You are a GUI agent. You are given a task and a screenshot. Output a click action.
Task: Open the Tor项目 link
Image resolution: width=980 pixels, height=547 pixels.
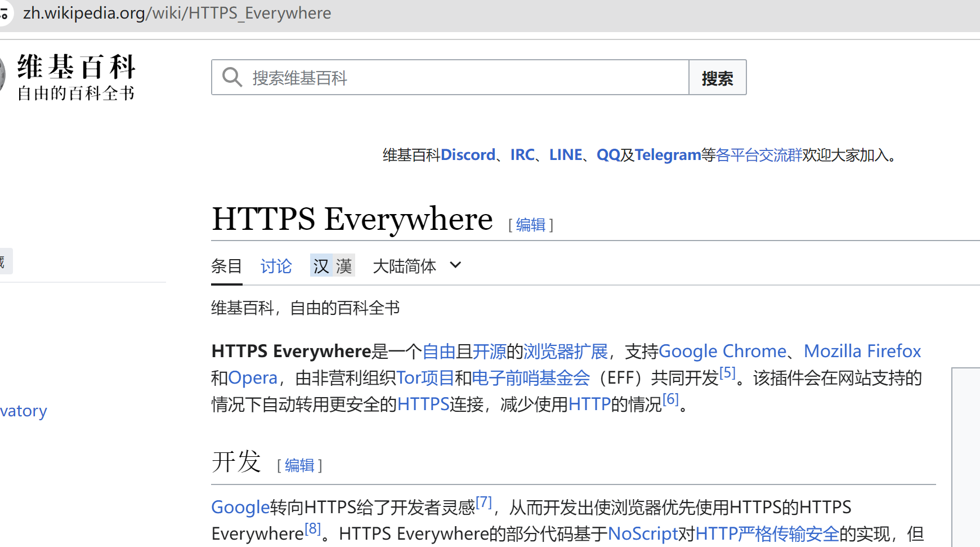425,377
